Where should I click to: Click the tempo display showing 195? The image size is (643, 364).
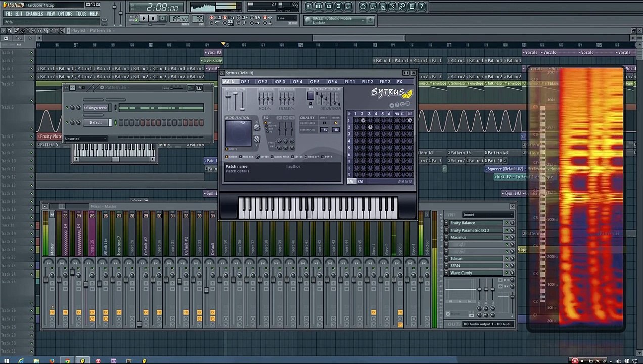point(179,19)
